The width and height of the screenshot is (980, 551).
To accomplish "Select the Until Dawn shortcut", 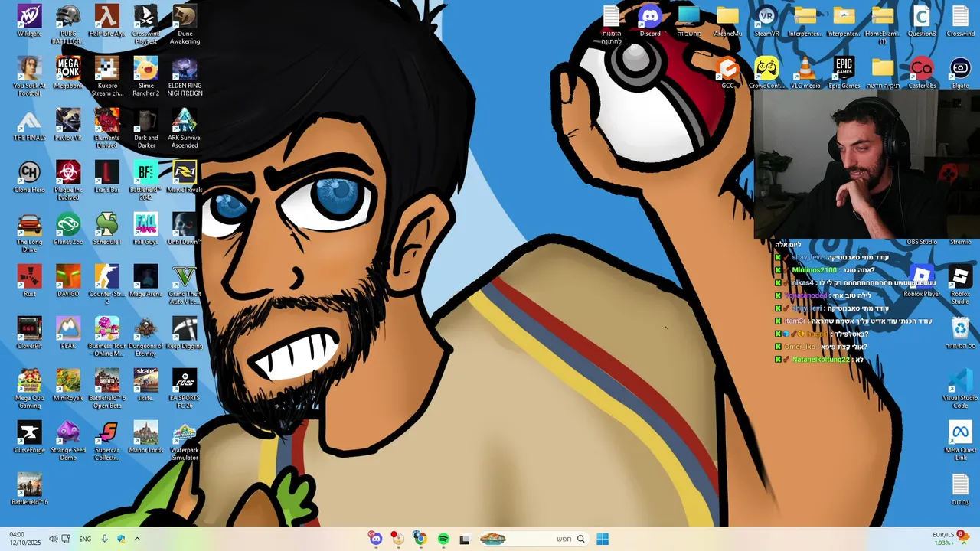I will (185, 229).
